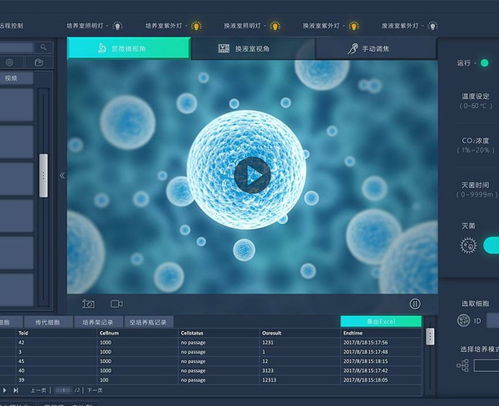Jump to last page icon
The width and height of the screenshot is (499, 406).
[16, 390]
